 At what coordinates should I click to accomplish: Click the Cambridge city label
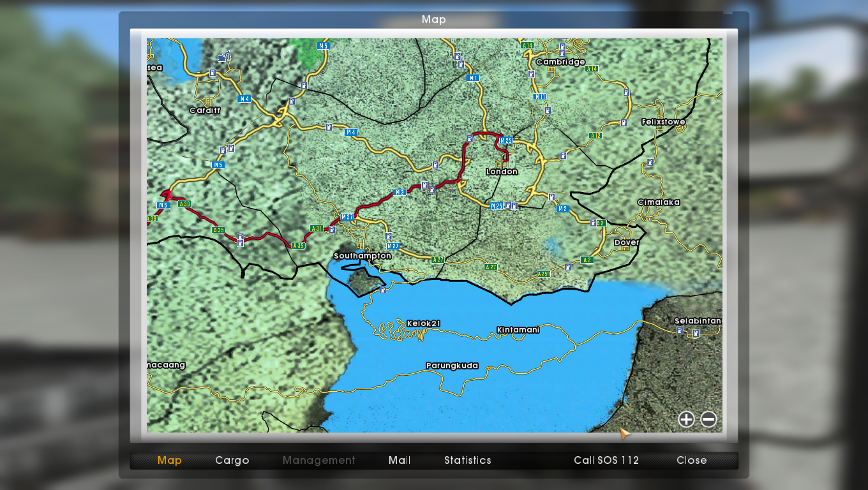point(560,62)
